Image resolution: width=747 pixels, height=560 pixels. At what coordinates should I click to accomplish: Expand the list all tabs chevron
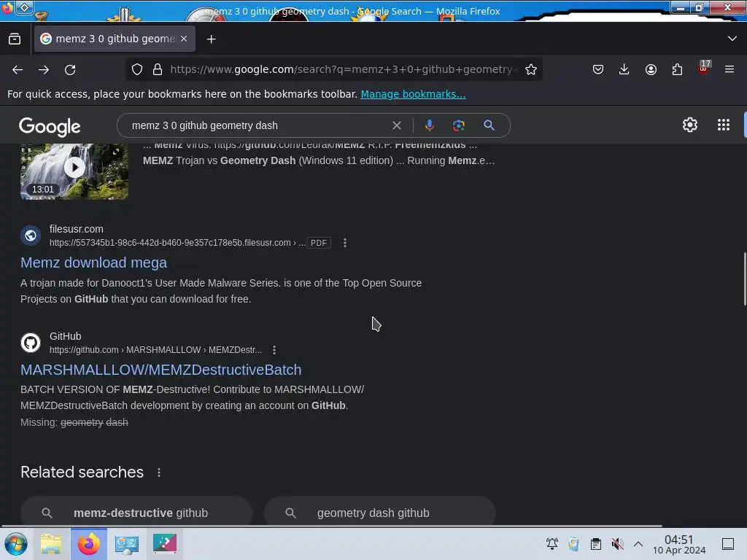tap(732, 39)
